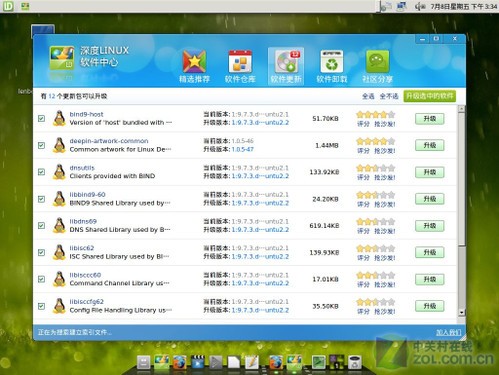Click the Deepin start logo in top panel
Image resolution: width=499 pixels, height=375 pixels.
[x=8, y=6]
